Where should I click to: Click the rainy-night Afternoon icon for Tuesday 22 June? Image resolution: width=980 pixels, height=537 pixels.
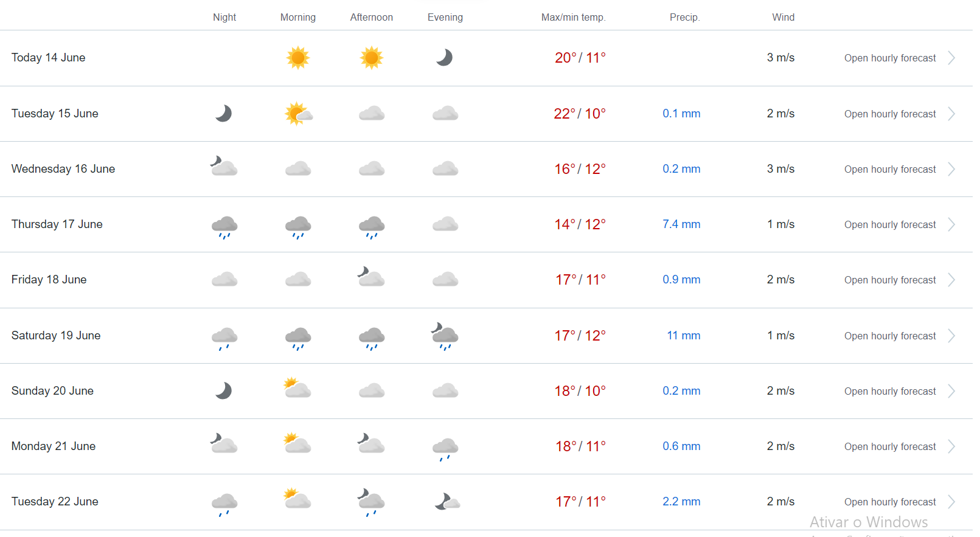[x=371, y=502]
